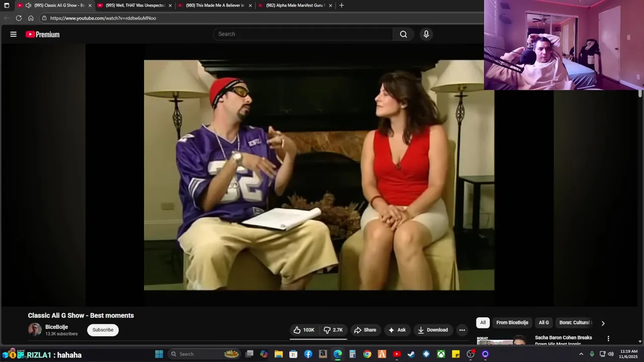Screen dimensions: 644x362
Task: Open Microsoft Store from taskbar
Action: 293,354
